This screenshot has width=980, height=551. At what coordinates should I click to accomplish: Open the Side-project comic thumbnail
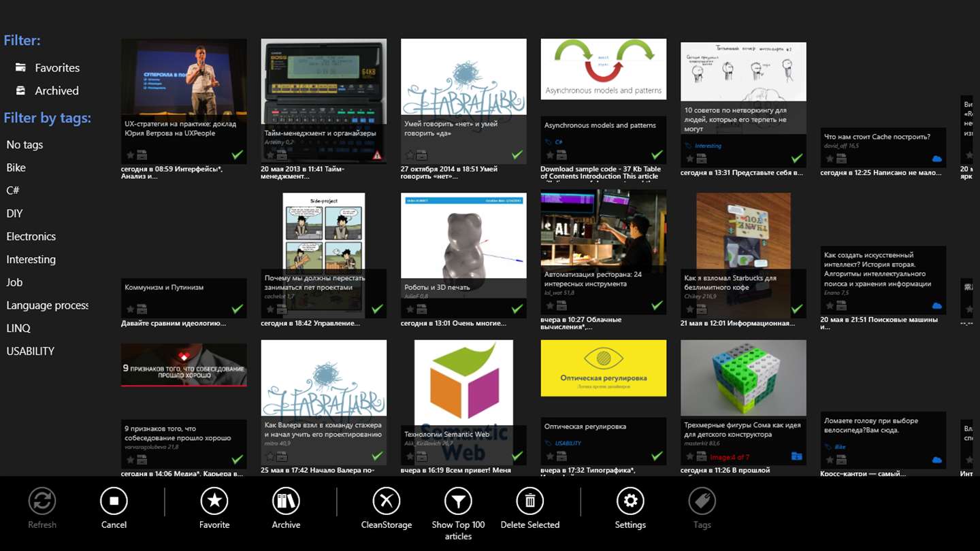(x=324, y=231)
